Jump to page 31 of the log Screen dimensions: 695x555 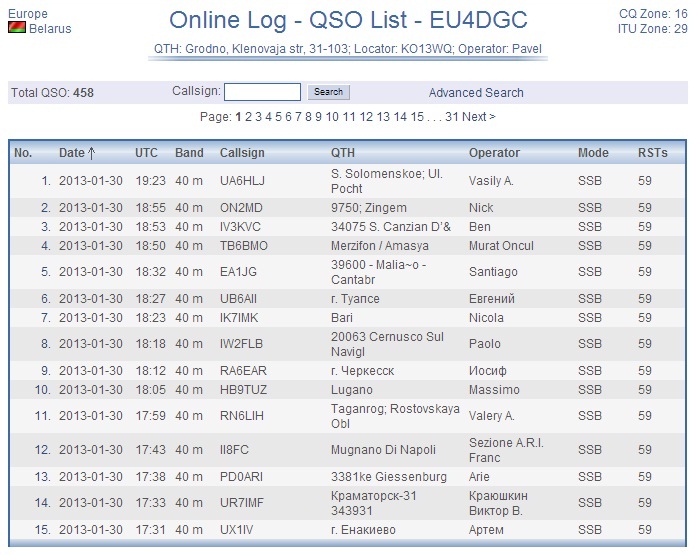point(451,117)
